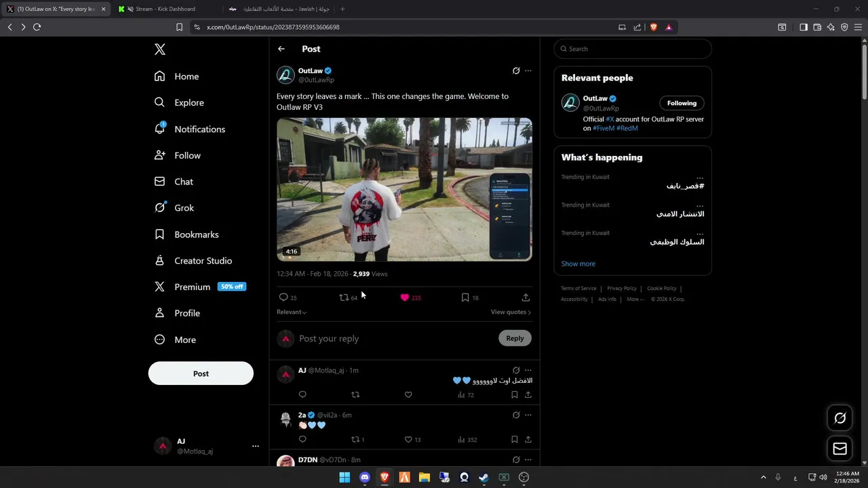Viewport: 868px width, 488px height.
Task: Open Premium 50% off item
Action: [x=199, y=287]
